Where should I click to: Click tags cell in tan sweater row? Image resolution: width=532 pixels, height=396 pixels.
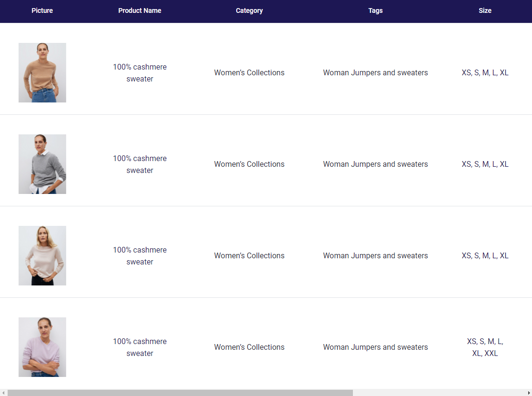click(375, 72)
